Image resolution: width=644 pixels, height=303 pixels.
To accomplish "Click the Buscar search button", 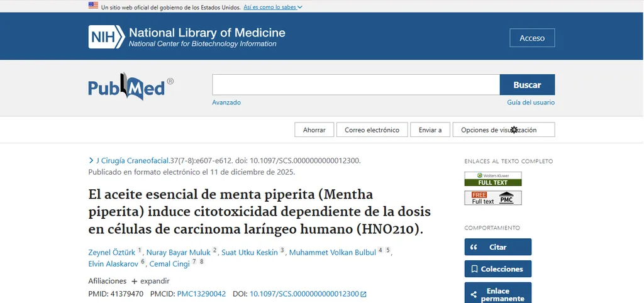I will 527,85.
